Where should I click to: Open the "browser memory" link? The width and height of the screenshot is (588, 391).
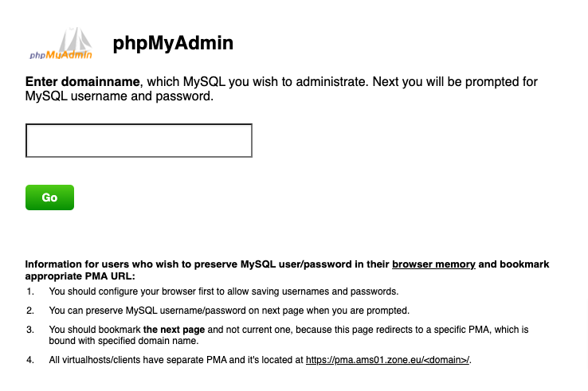click(433, 264)
